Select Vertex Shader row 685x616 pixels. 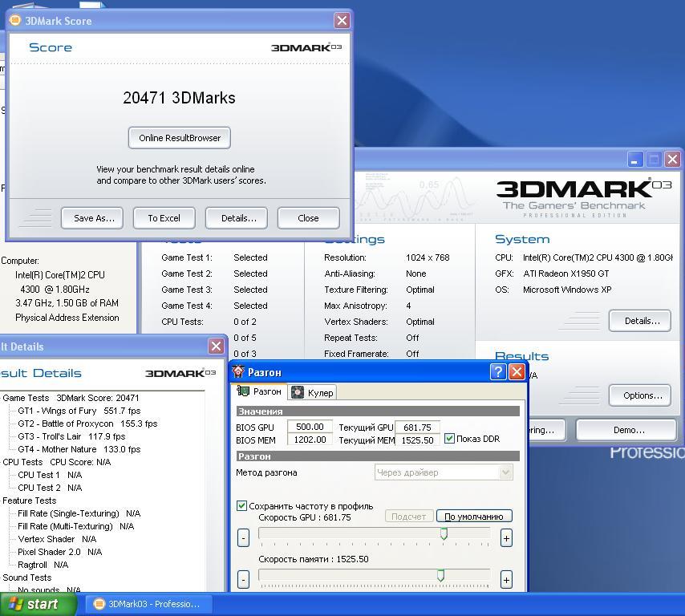click(x=57, y=539)
